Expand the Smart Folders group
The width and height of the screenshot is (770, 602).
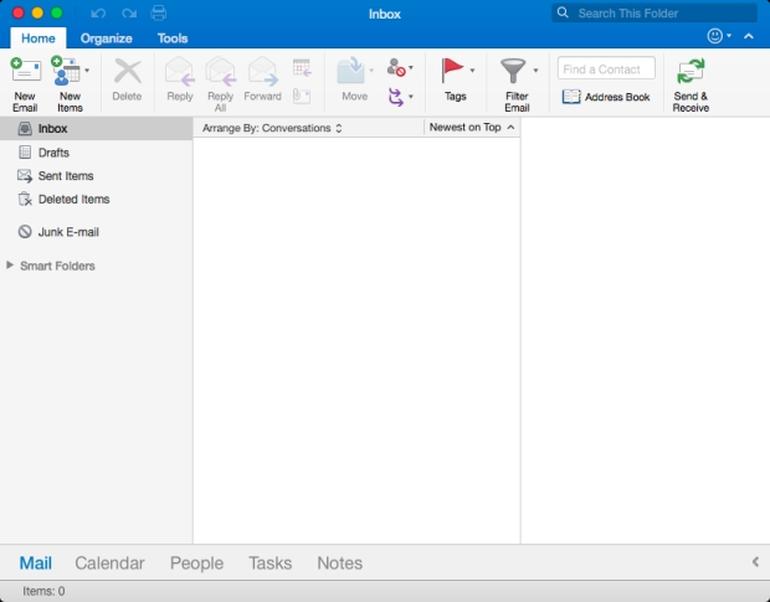10,266
